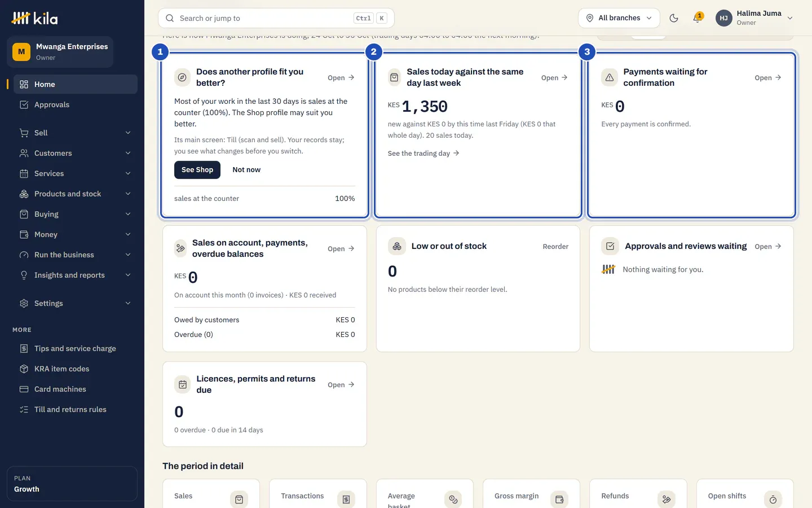Open the Payments waiting for confirmation card
The height and width of the screenshot is (508, 812).
(768, 78)
